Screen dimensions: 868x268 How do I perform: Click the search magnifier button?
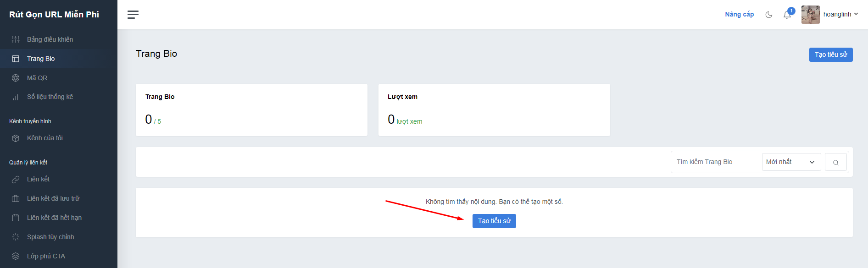835,162
